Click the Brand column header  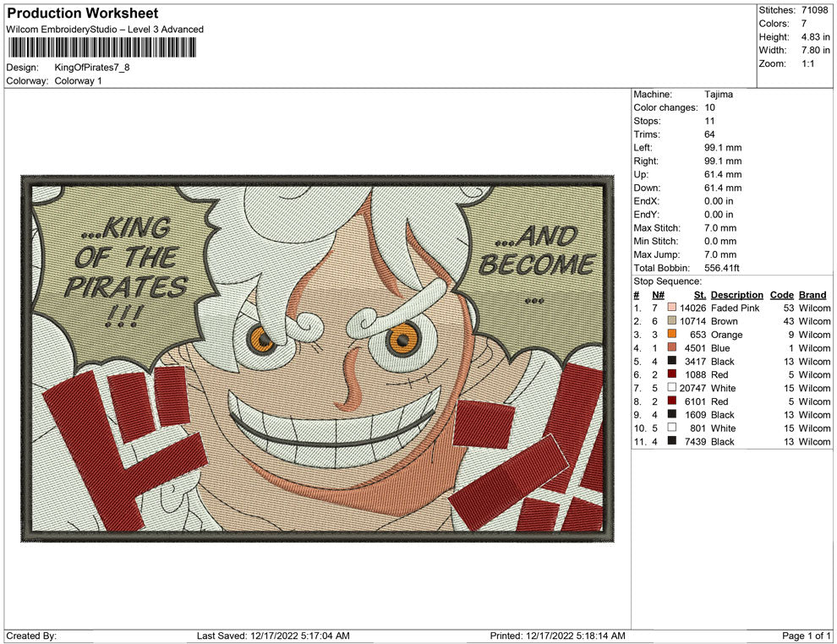pos(812,294)
